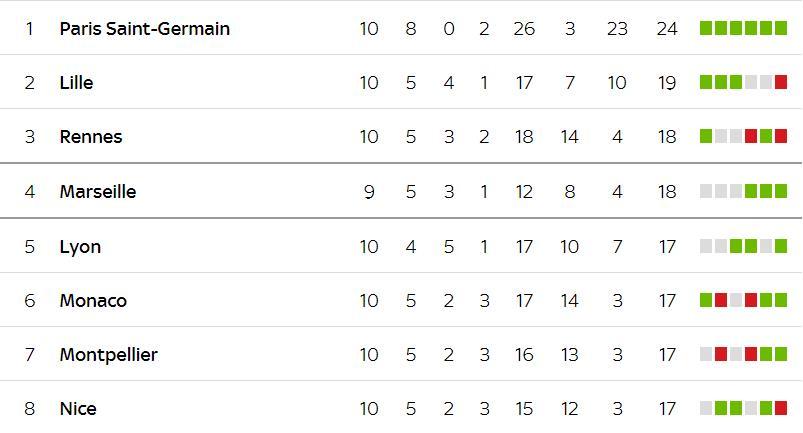This screenshot has width=803, height=433.
Task: Click Marseille's first grey form square
Action: point(706,191)
